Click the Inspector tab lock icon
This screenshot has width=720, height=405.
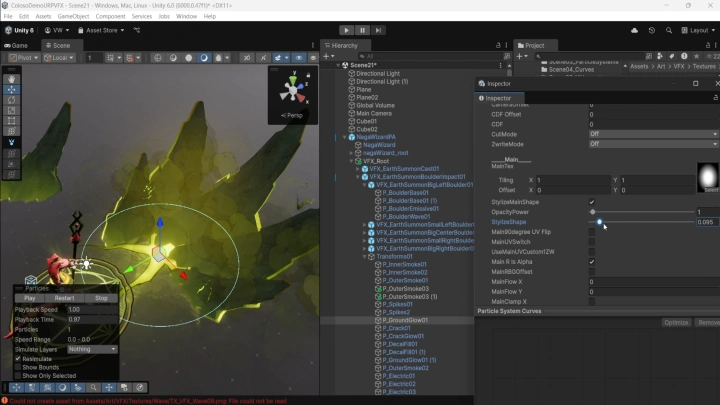coord(715,98)
